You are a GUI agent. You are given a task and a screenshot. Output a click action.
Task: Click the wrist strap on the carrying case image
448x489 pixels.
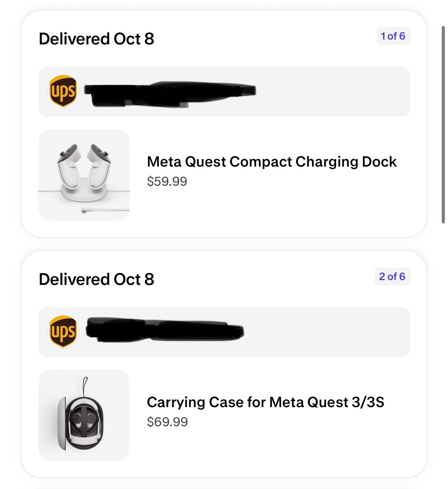pos(85,385)
